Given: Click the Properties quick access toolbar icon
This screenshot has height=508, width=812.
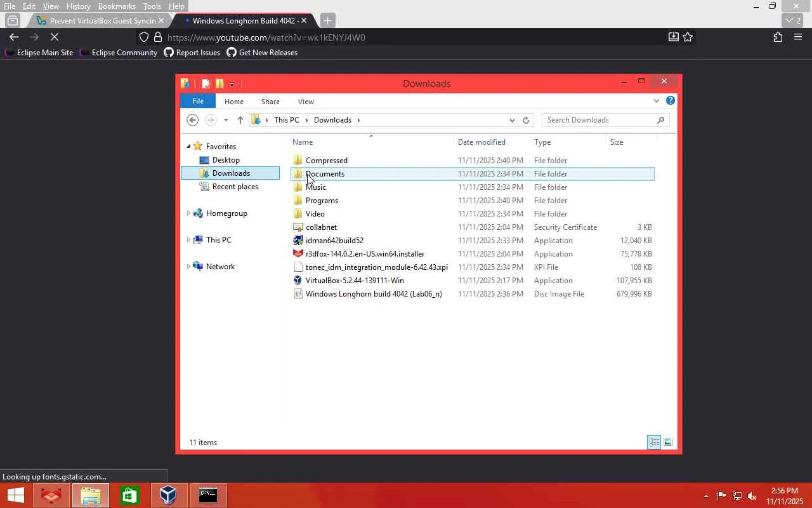Looking at the screenshot, I should point(206,84).
